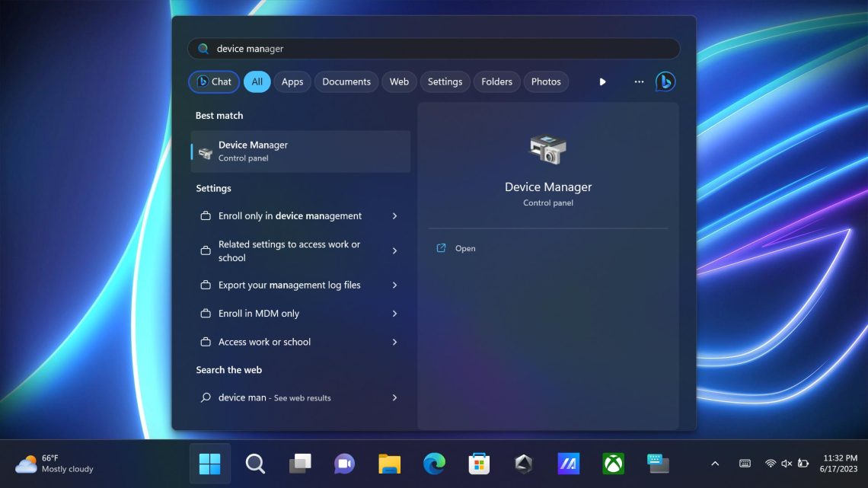The image size is (868, 488).
Task: Open taskbar Search magnifier
Action: click(x=255, y=464)
